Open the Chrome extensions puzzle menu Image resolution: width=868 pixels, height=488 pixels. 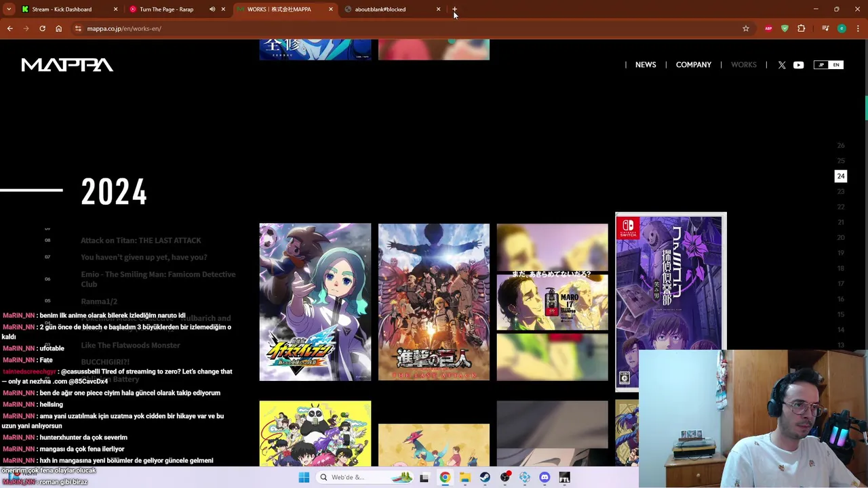[802, 28]
